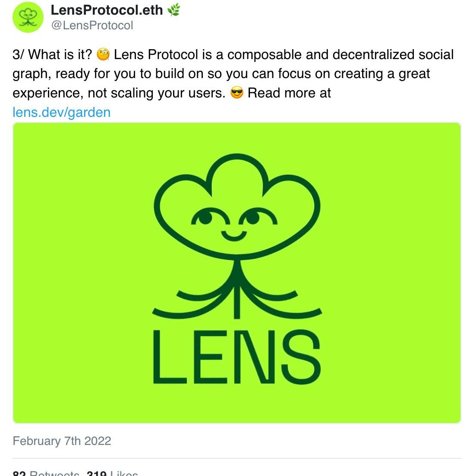The height and width of the screenshot is (476, 473).
Task: Click the flower's roots in the logo
Action: tap(236, 297)
